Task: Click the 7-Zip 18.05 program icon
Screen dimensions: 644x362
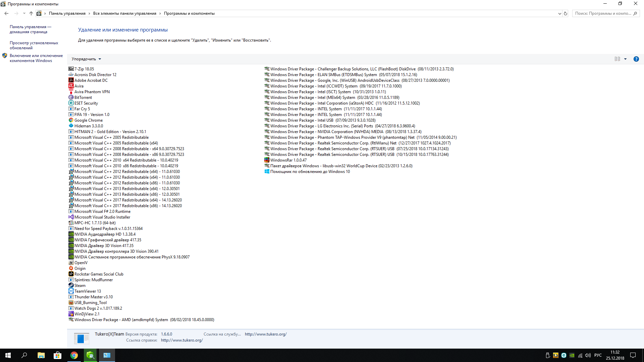Action: coord(71,69)
